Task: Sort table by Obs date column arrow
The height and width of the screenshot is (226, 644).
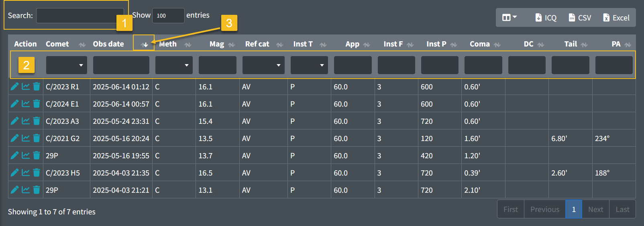Action: coord(145,44)
